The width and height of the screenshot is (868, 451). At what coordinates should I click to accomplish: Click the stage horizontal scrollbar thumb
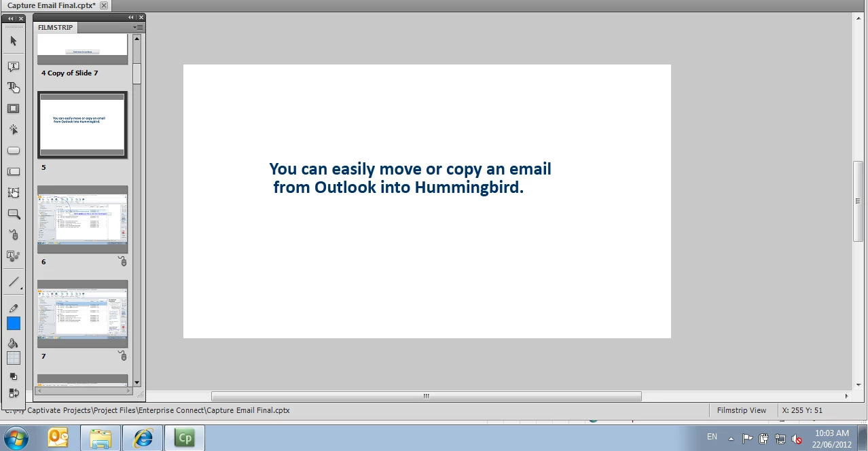[427, 396]
